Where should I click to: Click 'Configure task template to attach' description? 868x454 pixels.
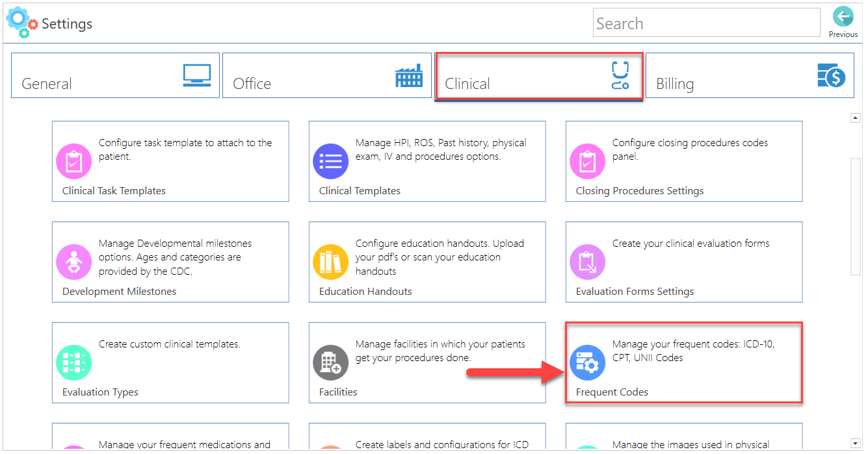185,149
